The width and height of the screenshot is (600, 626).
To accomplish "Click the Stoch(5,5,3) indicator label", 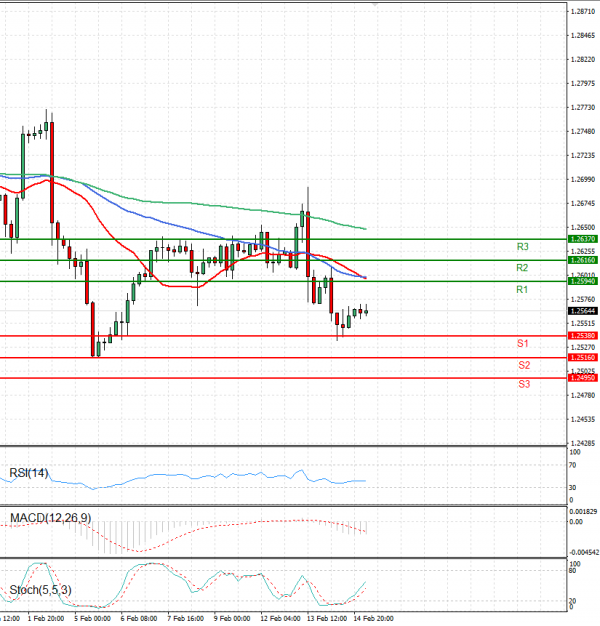I will tap(40, 590).
